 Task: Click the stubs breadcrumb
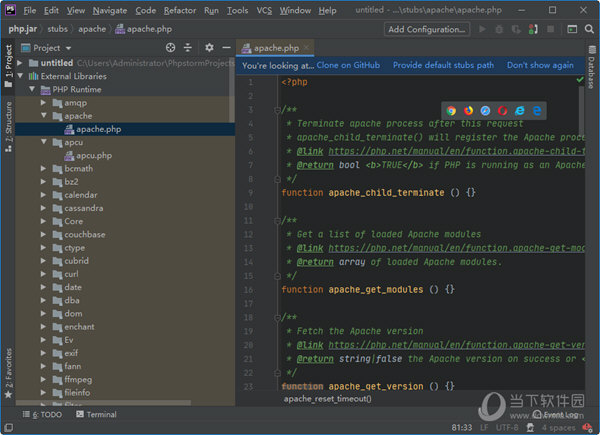coord(57,29)
